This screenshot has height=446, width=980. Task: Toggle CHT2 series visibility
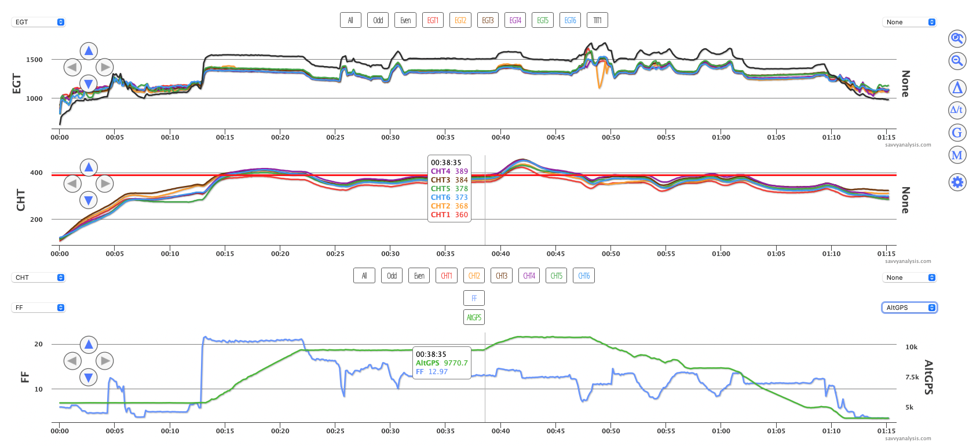coord(474,276)
